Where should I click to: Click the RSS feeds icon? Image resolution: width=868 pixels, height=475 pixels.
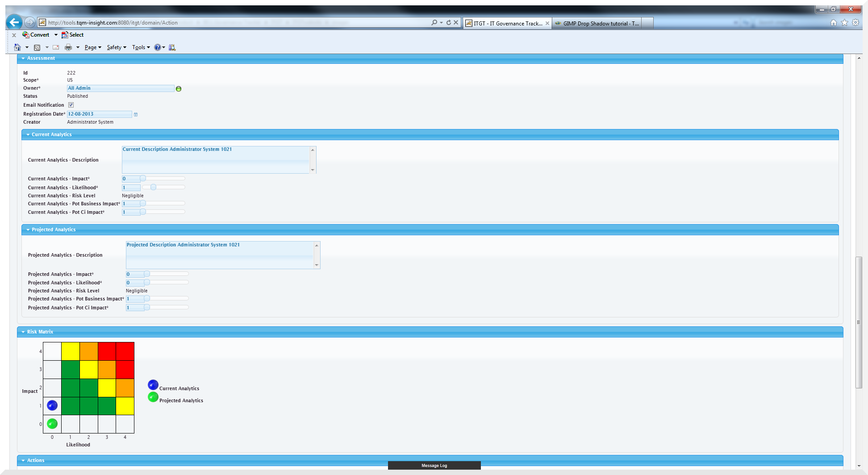point(38,47)
